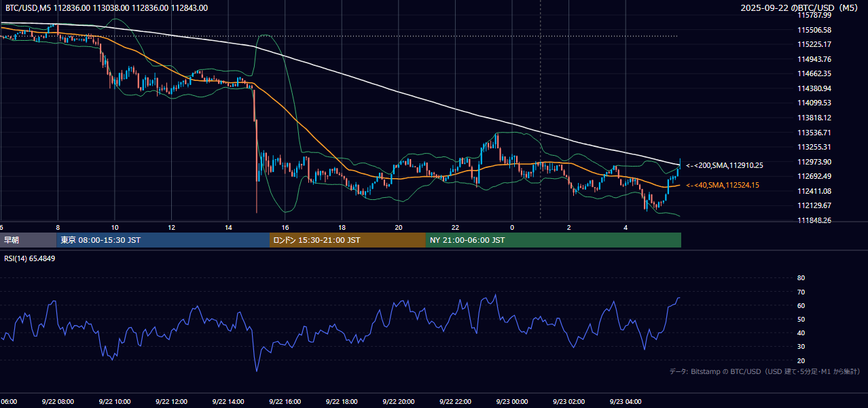The image size is (868, 408).
Task: Click price axis value 112692.49
Action: [814, 176]
